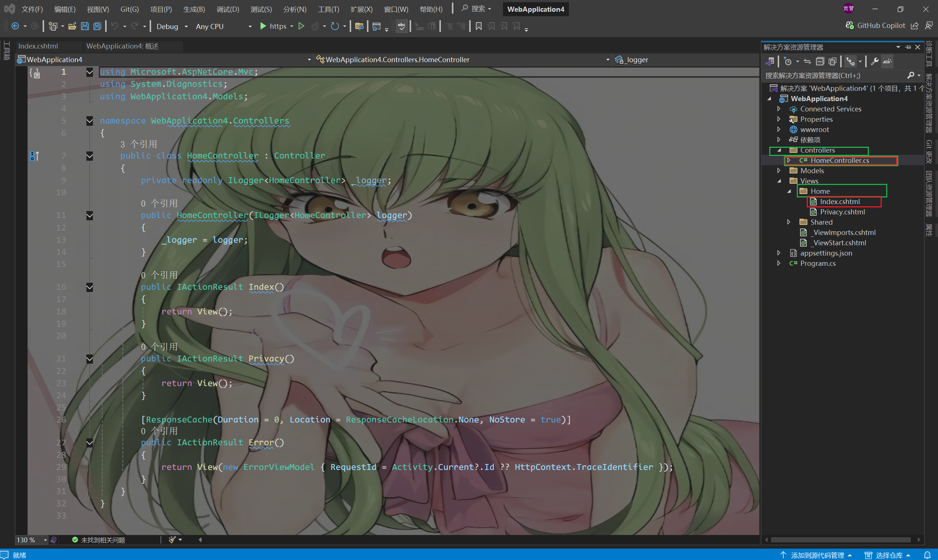
Task: Click the code cleanup broom icon
Action: click(172, 540)
